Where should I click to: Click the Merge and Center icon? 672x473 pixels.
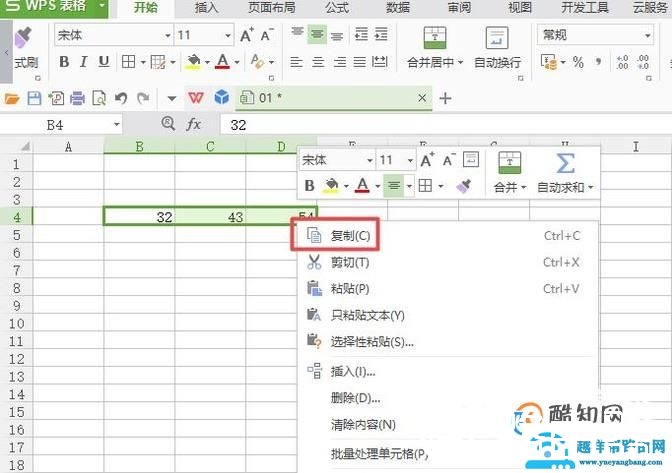coord(435,38)
